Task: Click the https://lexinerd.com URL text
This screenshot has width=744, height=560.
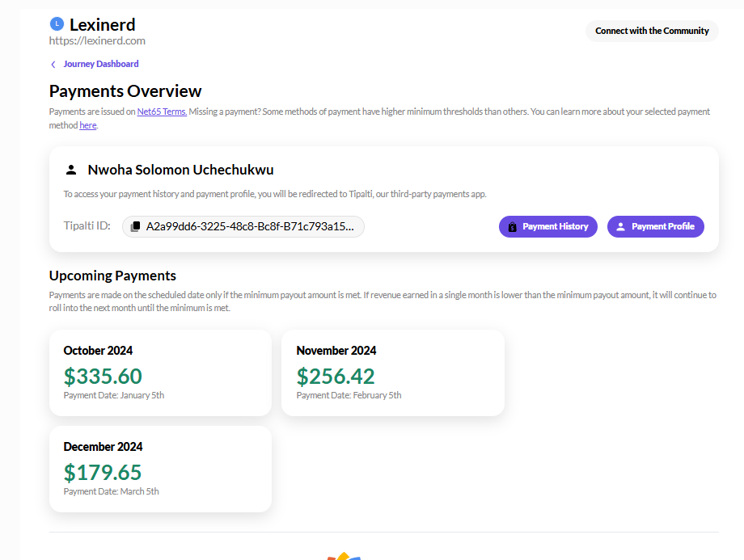Action: 97,40
